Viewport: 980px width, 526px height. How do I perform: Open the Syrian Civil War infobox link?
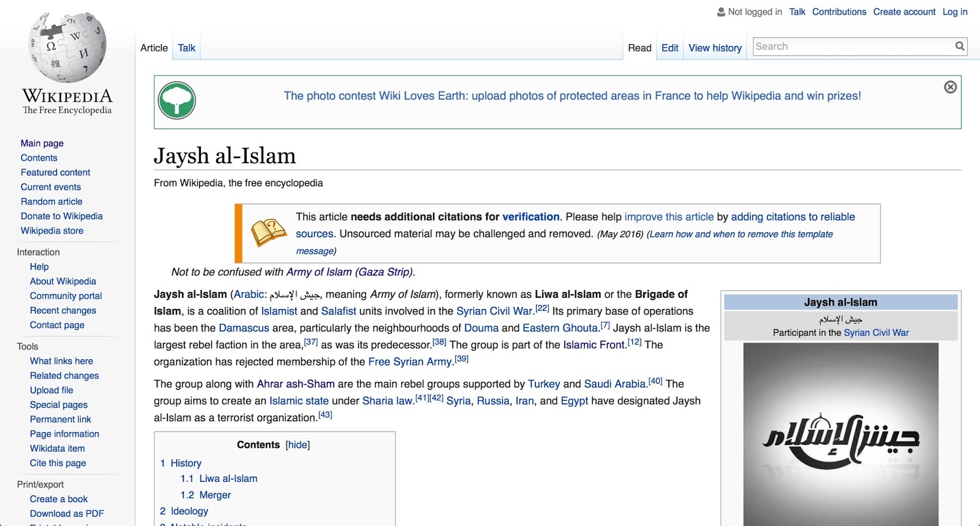click(x=876, y=333)
